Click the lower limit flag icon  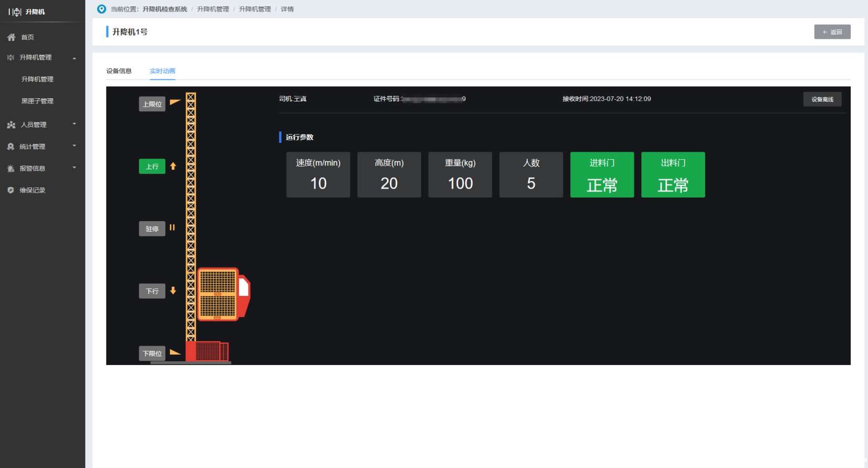[175, 352]
